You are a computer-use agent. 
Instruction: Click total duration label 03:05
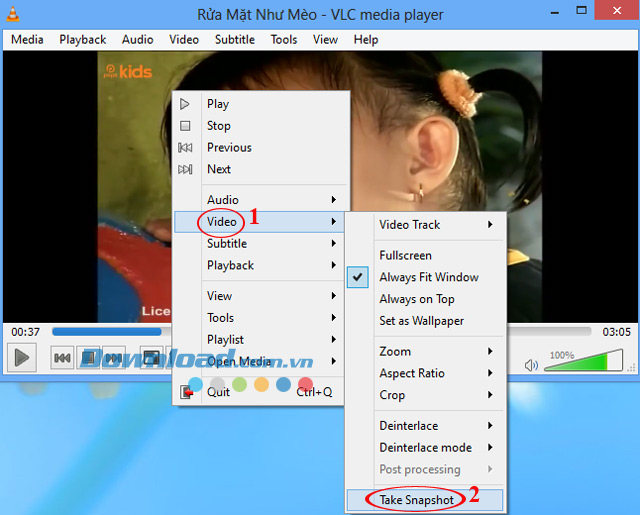[x=616, y=332]
